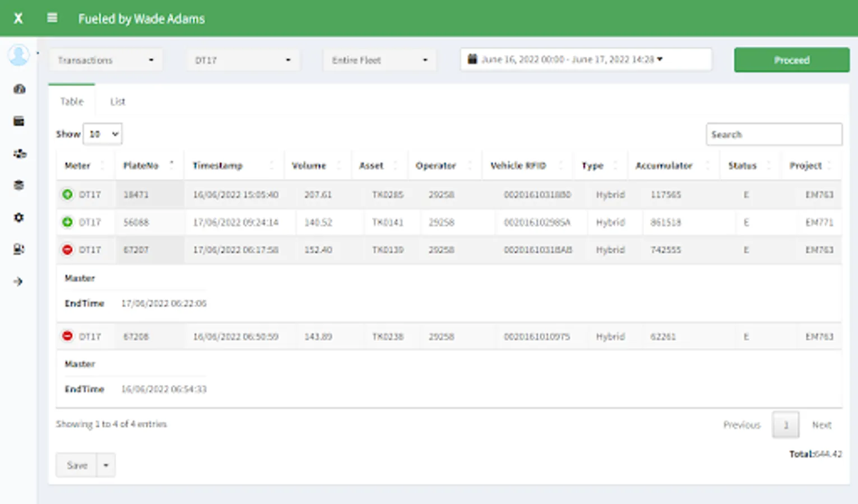Click the Save button
Screen dimensions: 858x504
coord(77,465)
